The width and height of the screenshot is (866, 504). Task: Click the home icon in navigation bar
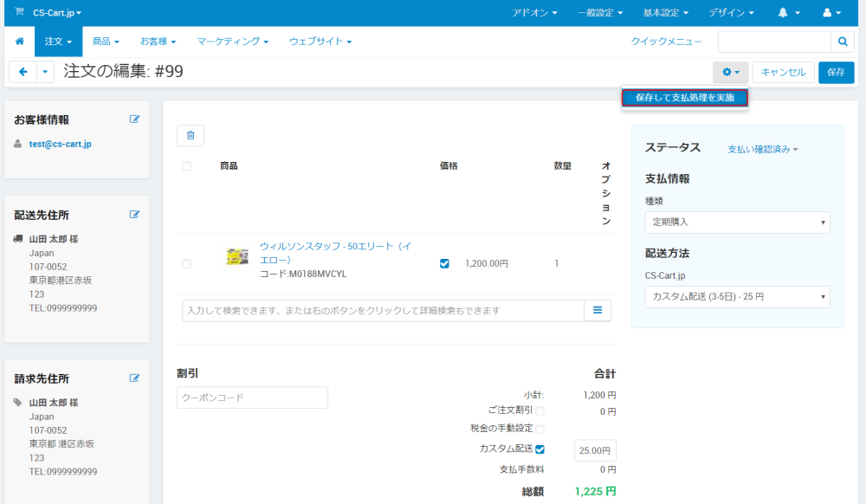(x=19, y=42)
